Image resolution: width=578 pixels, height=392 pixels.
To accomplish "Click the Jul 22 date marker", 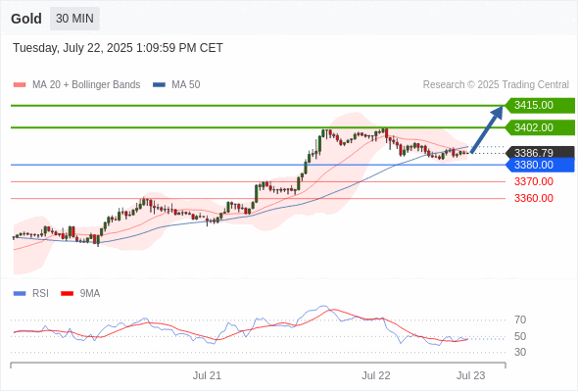I will [x=376, y=375].
